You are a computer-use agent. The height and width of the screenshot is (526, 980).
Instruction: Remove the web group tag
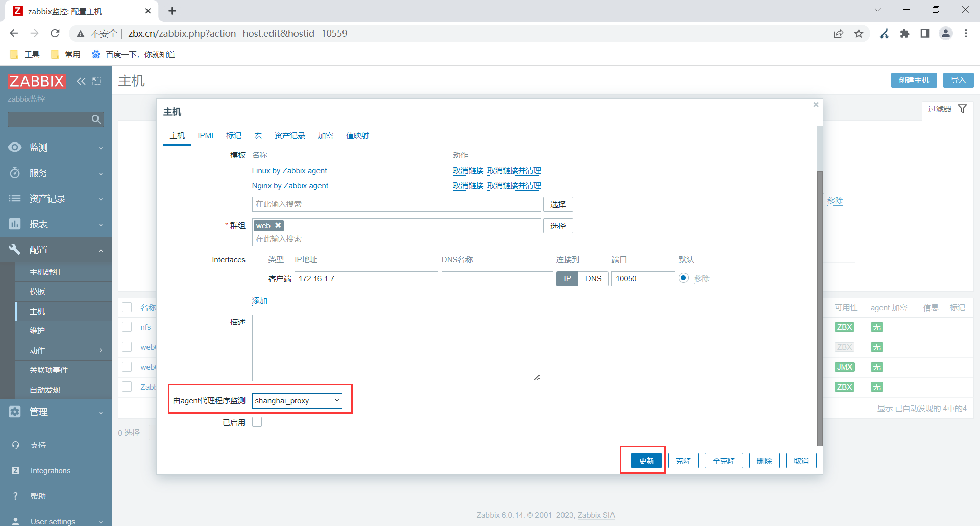click(x=278, y=225)
